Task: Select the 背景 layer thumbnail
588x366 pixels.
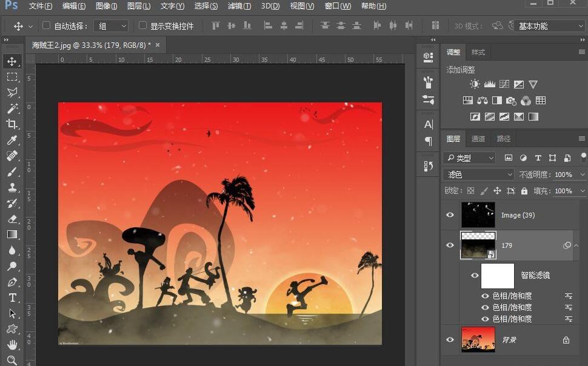Action: point(478,340)
